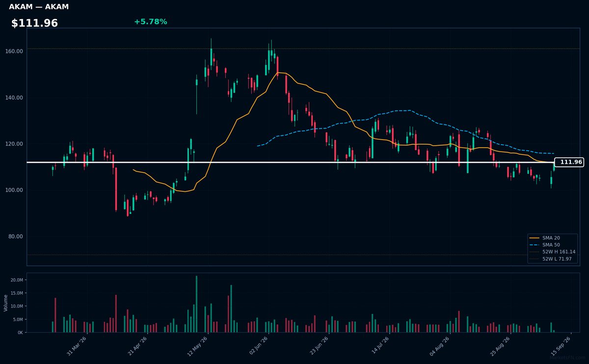Select the $111.96 current price heading
Image resolution: width=589 pixels, height=364 pixels.
click(34, 23)
